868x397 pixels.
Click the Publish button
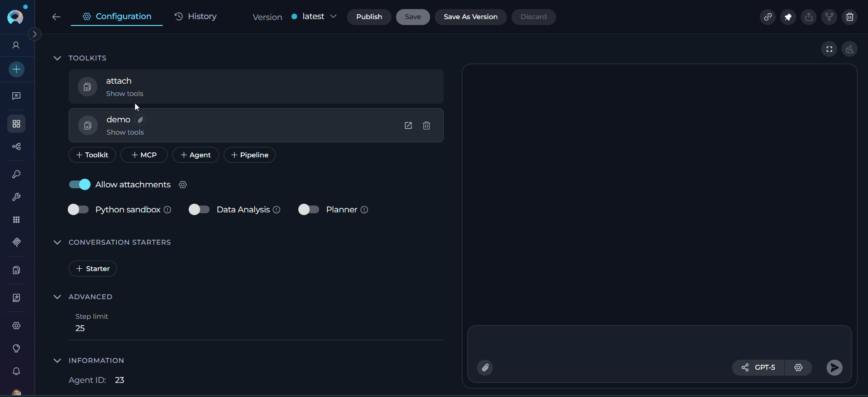coord(369,17)
